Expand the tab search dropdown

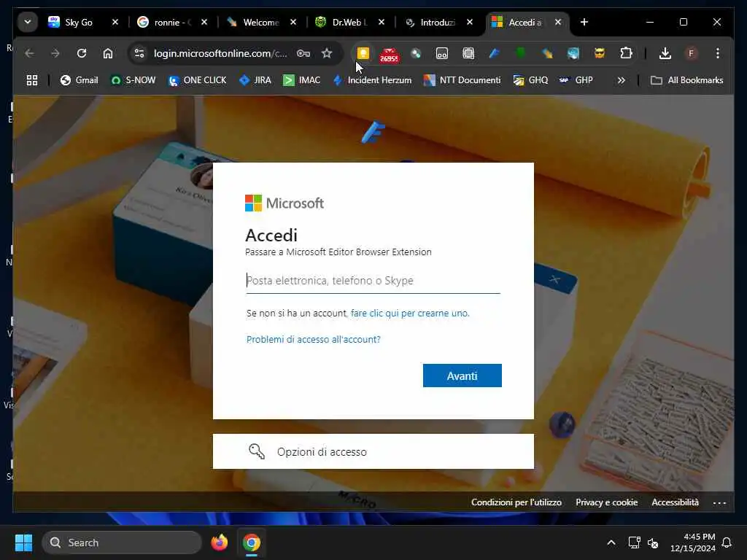point(28,22)
